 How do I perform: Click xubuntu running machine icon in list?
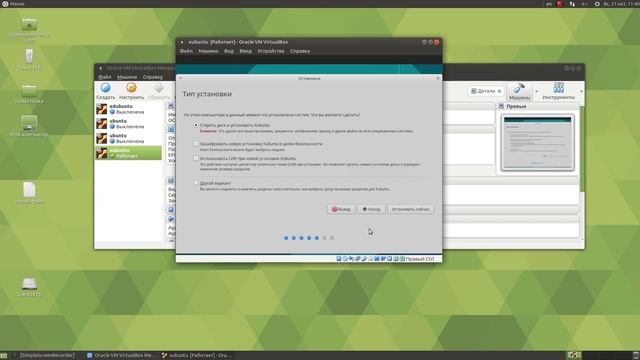(x=102, y=153)
